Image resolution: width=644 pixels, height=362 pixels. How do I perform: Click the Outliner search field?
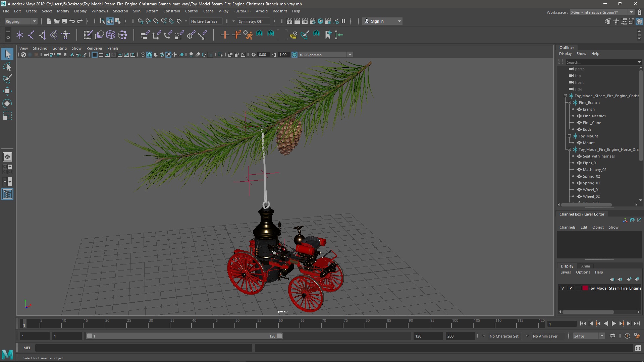coord(603,62)
